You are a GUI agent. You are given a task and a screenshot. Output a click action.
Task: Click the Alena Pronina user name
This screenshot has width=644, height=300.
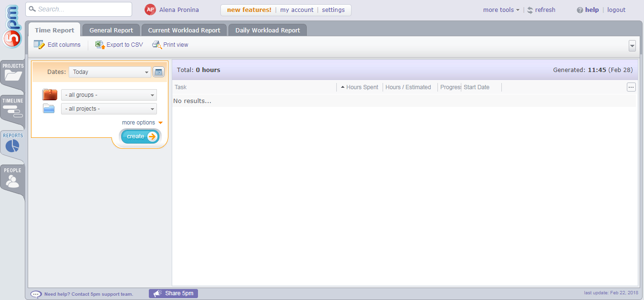pyautogui.click(x=179, y=10)
